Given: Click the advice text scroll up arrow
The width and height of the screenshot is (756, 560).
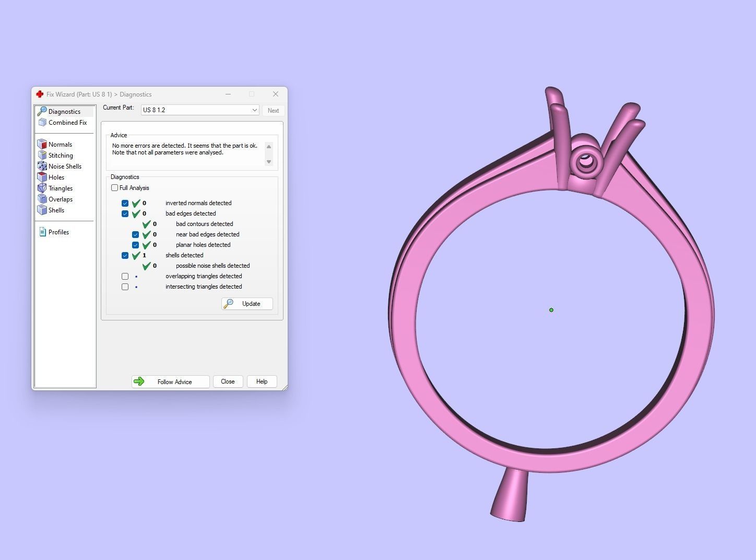Looking at the screenshot, I should 269,147.
